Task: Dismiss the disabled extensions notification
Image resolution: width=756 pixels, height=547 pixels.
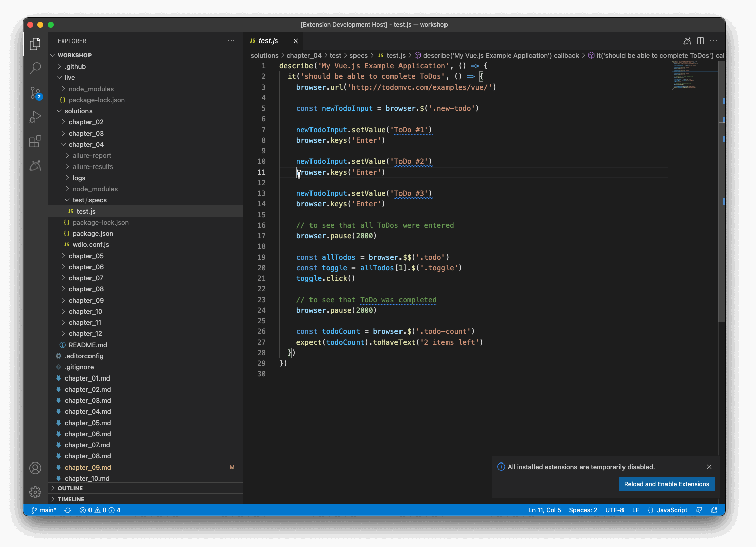Action: tap(709, 467)
